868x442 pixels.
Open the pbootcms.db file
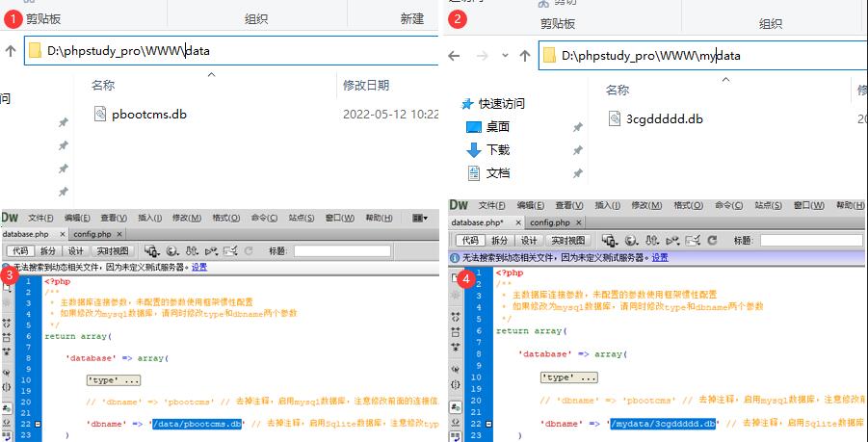(x=147, y=114)
